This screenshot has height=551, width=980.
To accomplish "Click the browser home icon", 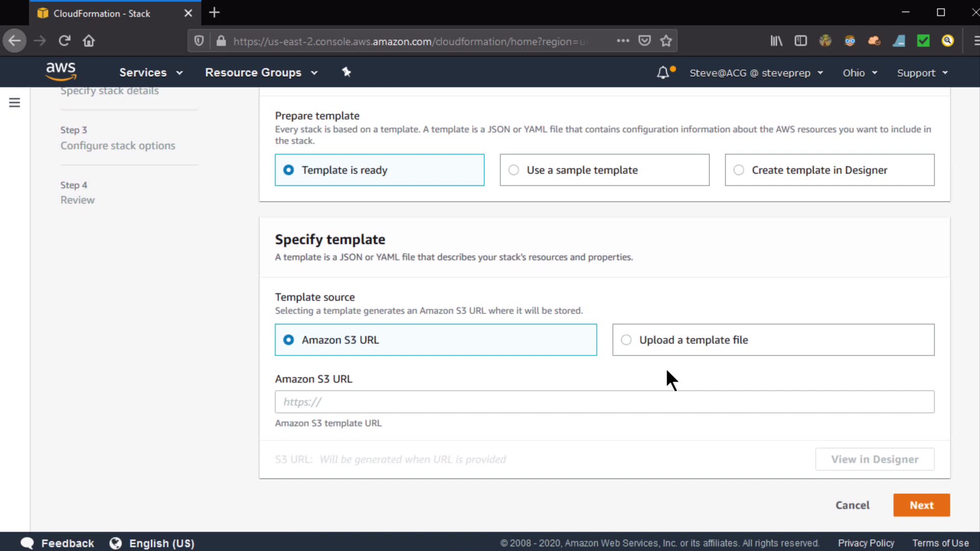I will click(x=89, y=41).
